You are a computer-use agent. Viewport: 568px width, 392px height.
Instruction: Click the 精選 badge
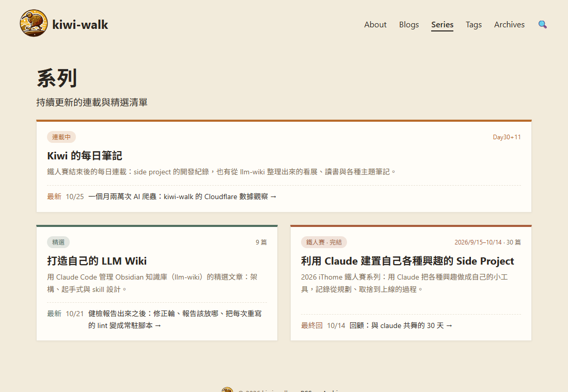point(58,242)
